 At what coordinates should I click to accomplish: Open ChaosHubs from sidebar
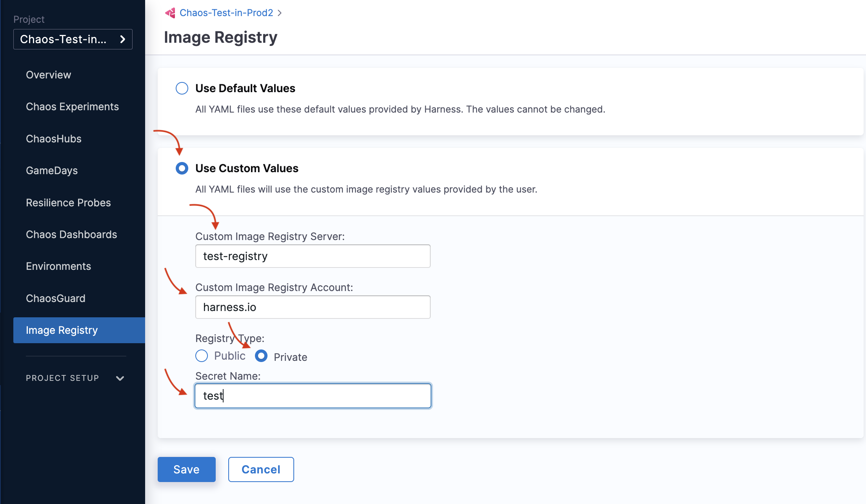(53, 138)
